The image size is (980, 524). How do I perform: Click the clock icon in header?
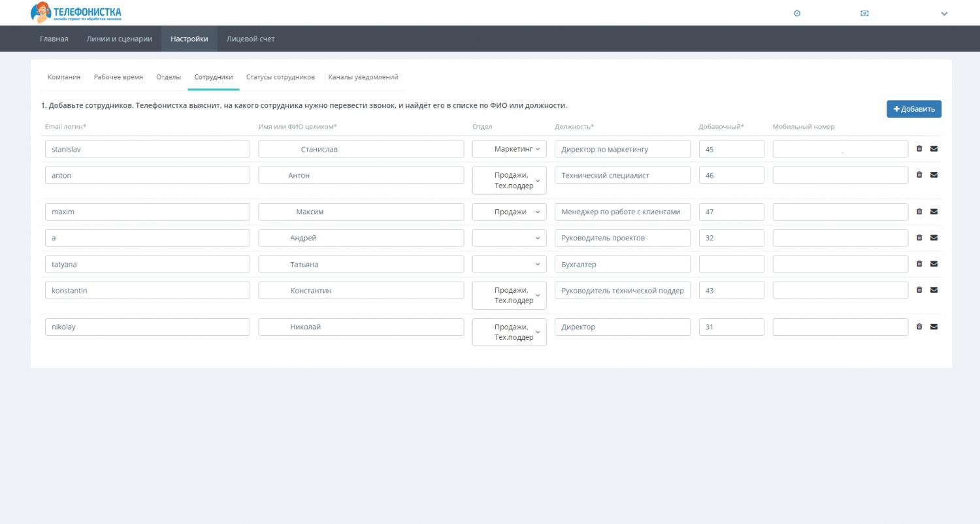[797, 13]
